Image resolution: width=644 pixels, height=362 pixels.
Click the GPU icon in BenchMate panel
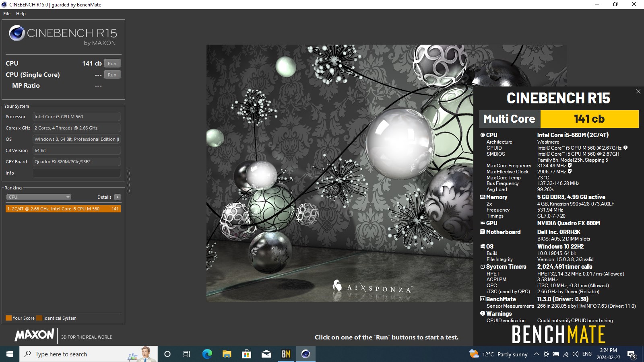(483, 223)
